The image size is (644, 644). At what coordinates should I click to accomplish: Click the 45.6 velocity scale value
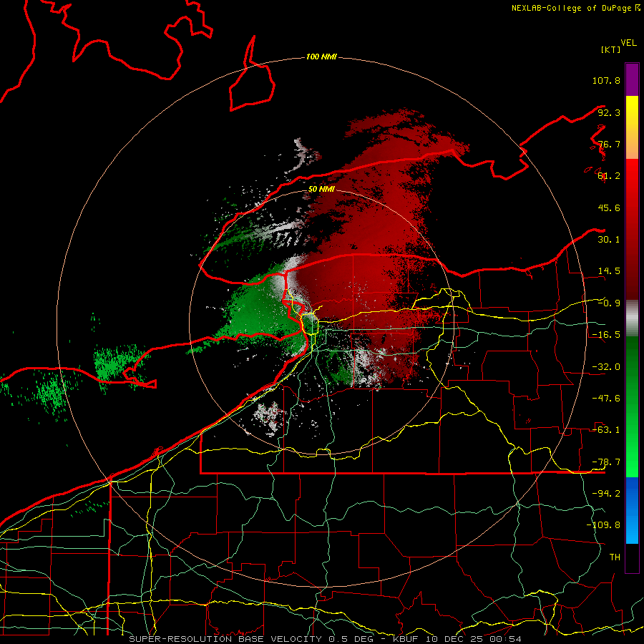[x=609, y=208]
